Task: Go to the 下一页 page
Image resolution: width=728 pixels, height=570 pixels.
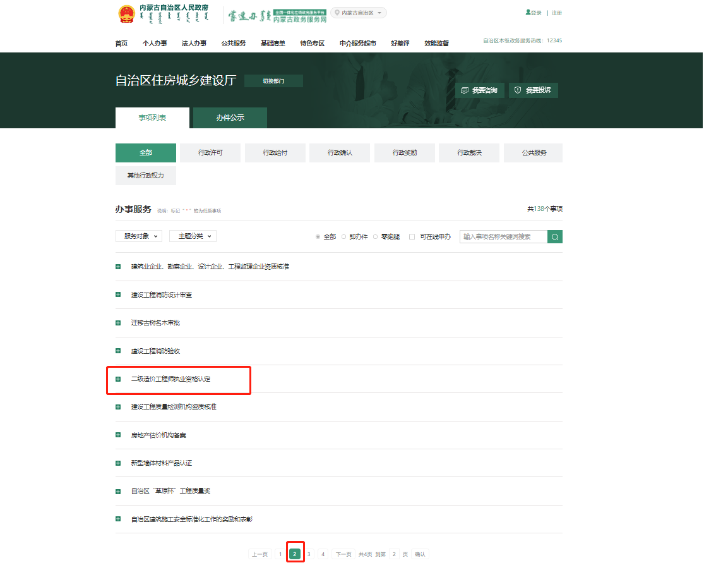Action: pyautogui.click(x=343, y=554)
